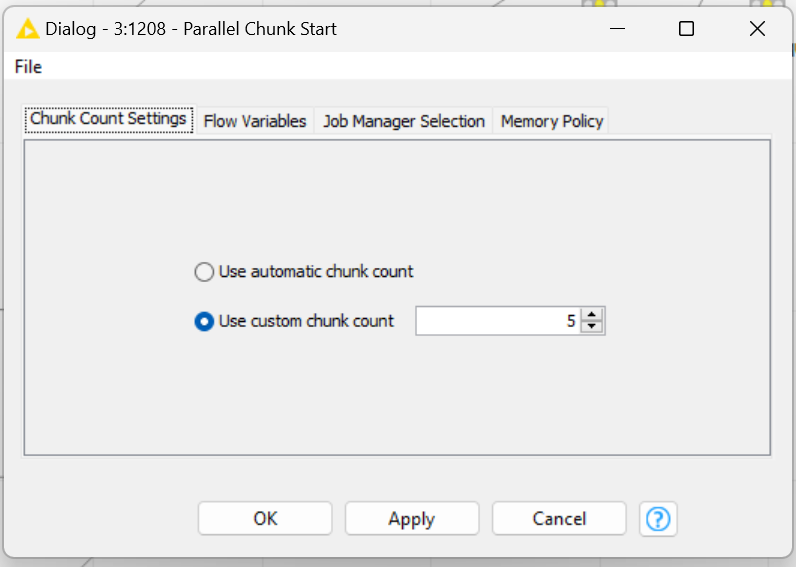Select the Chunk Count Settings tab
Image resolution: width=796 pixels, height=567 pixels.
[x=108, y=119]
